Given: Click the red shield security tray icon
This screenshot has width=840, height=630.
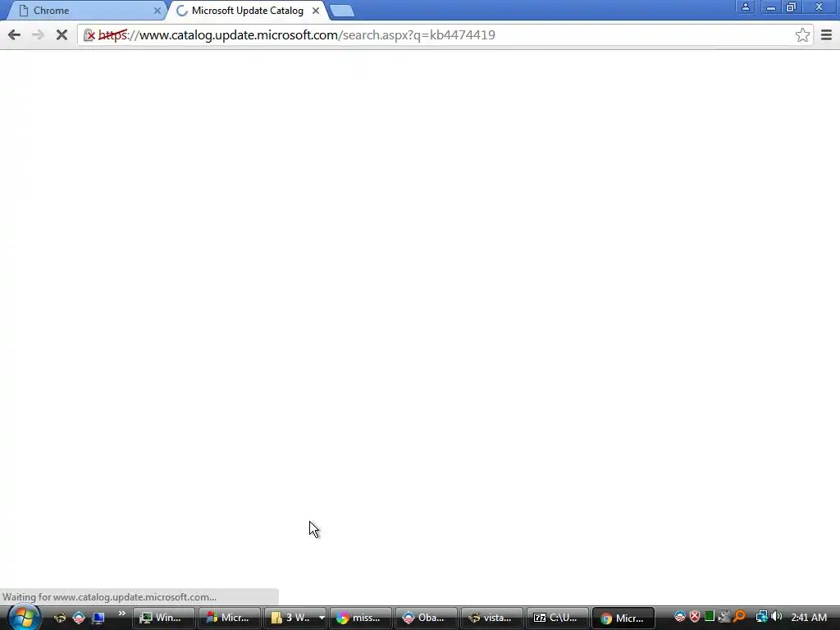Looking at the screenshot, I should point(695,617).
